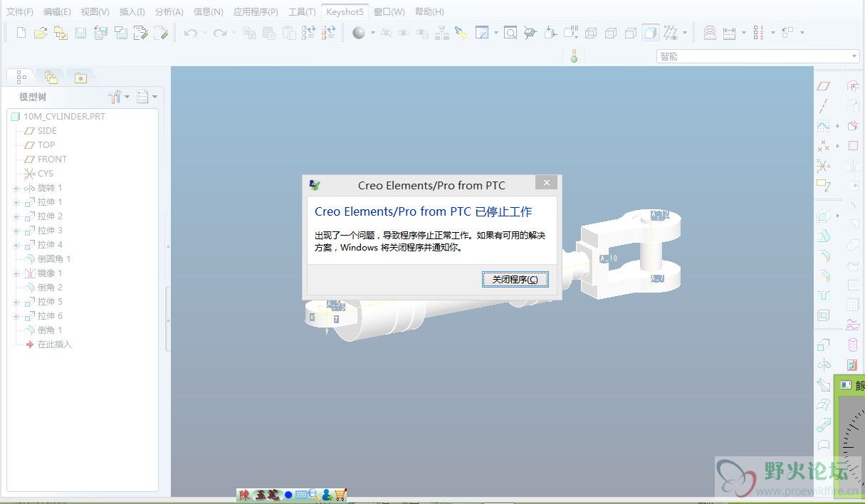Click the flashlight highlight tool icon
The width and height of the screenshot is (865, 504).
click(461, 33)
